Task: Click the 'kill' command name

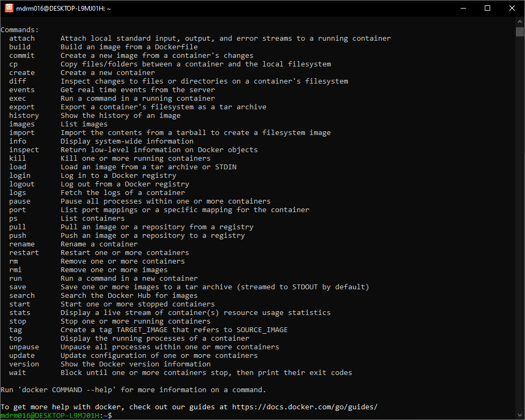Action: [18, 159]
